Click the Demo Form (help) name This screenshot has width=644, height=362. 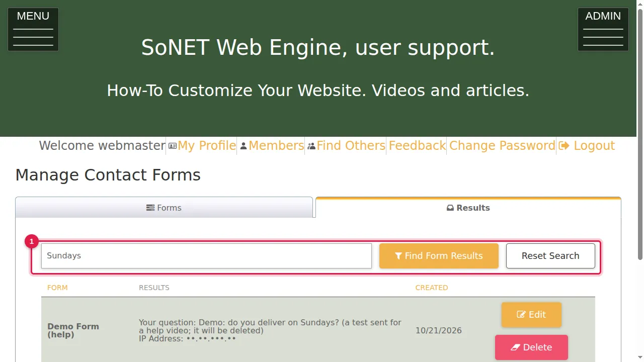(x=73, y=330)
